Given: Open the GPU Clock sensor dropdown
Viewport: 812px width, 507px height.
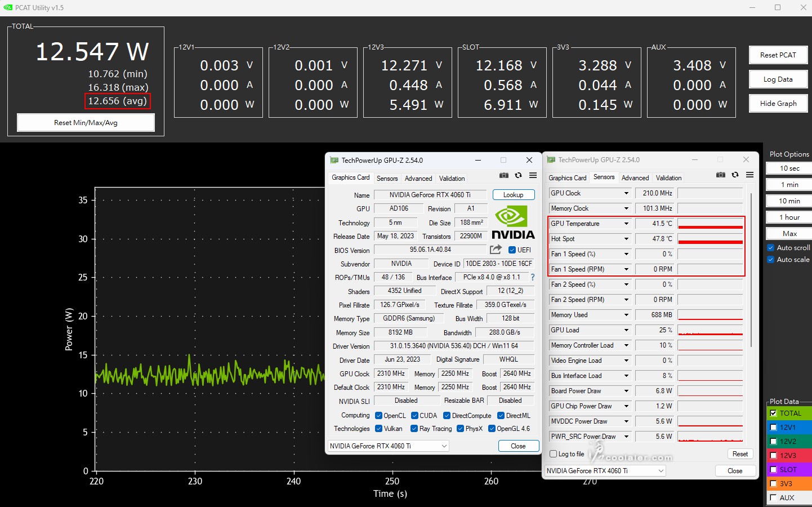Looking at the screenshot, I should [x=626, y=193].
